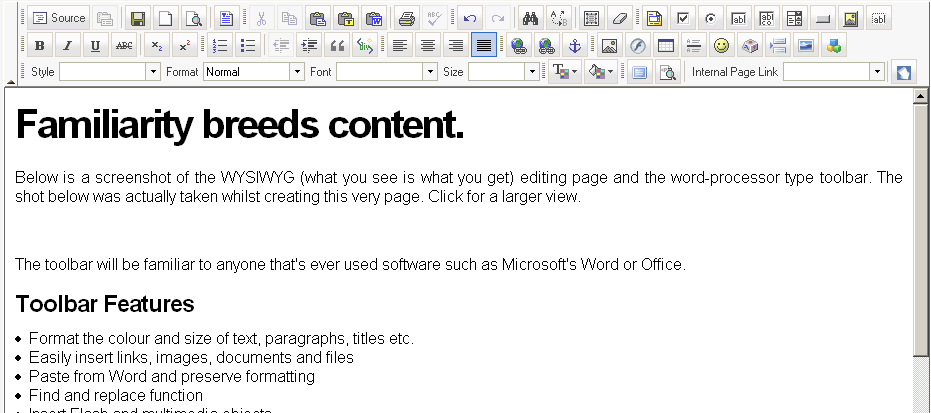Insert a table
Screen dimensions: 931x413
tap(666, 45)
